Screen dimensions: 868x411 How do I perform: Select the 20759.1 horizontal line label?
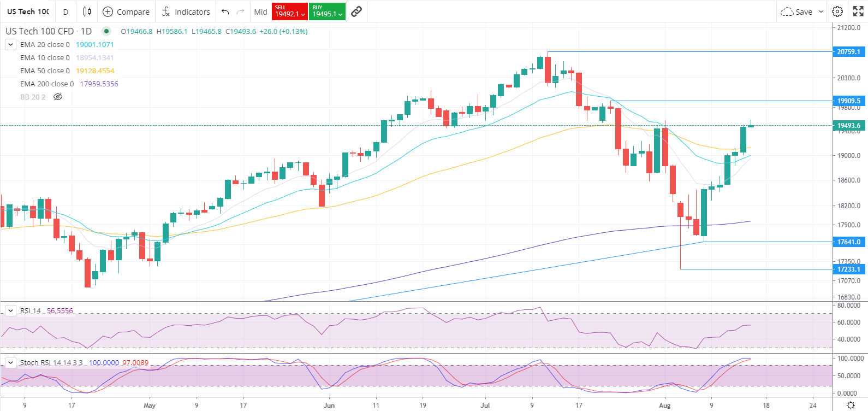pyautogui.click(x=848, y=51)
